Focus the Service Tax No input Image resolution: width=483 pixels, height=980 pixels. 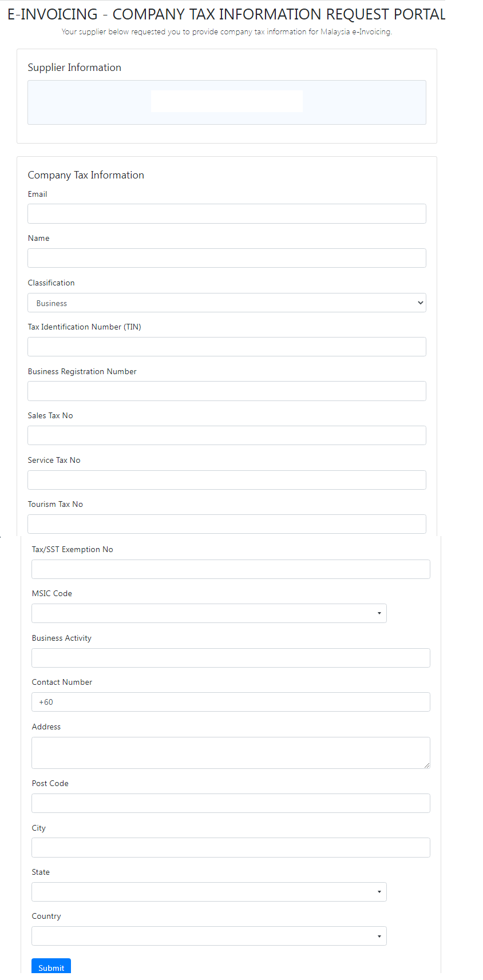[227, 480]
